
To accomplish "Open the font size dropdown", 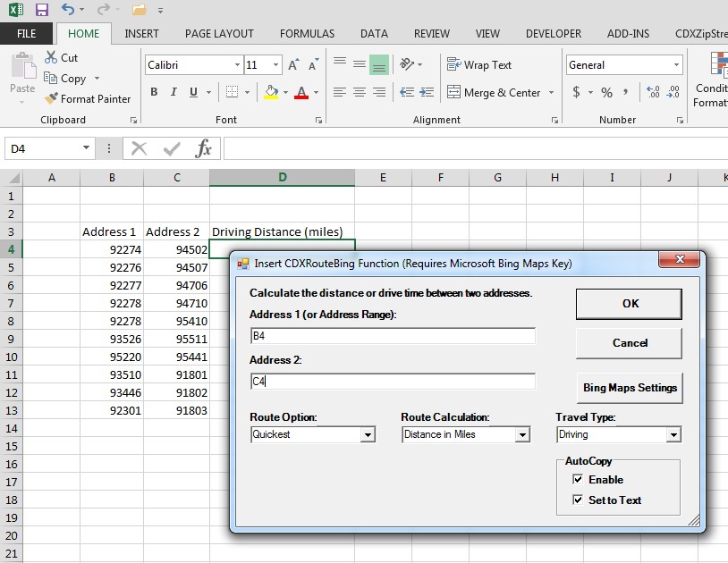I will coord(275,65).
